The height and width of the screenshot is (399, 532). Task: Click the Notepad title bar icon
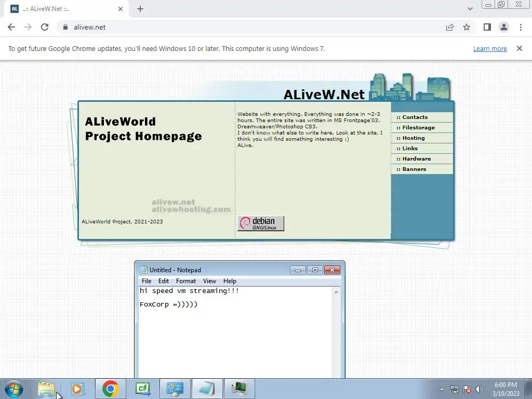click(x=144, y=270)
